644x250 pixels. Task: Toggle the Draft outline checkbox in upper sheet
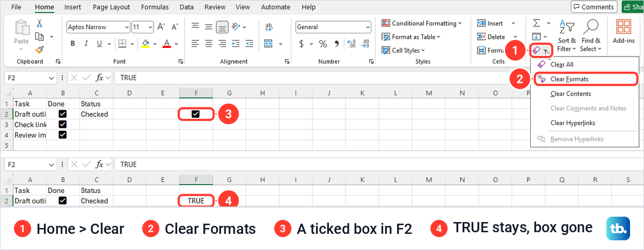pyautogui.click(x=63, y=114)
